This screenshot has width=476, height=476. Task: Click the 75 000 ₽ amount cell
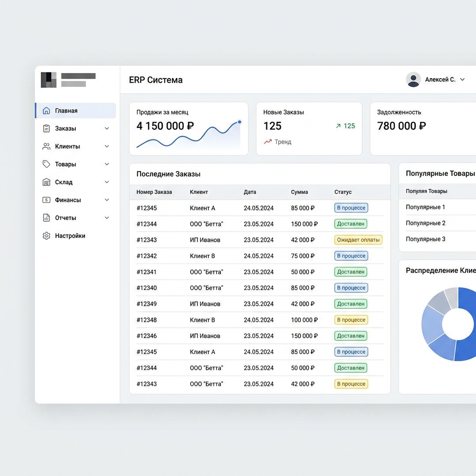[303, 256]
